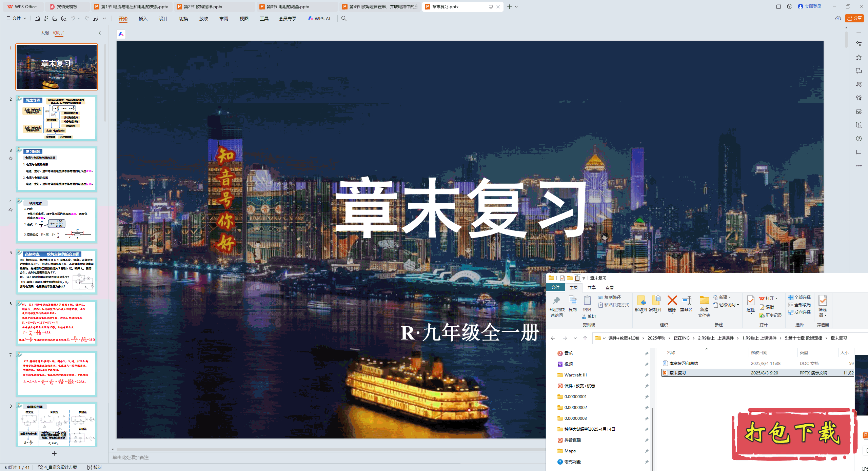Click the notes field 单击此处添加备注
The height and width of the screenshot is (471, 868).
click(131, 457)
